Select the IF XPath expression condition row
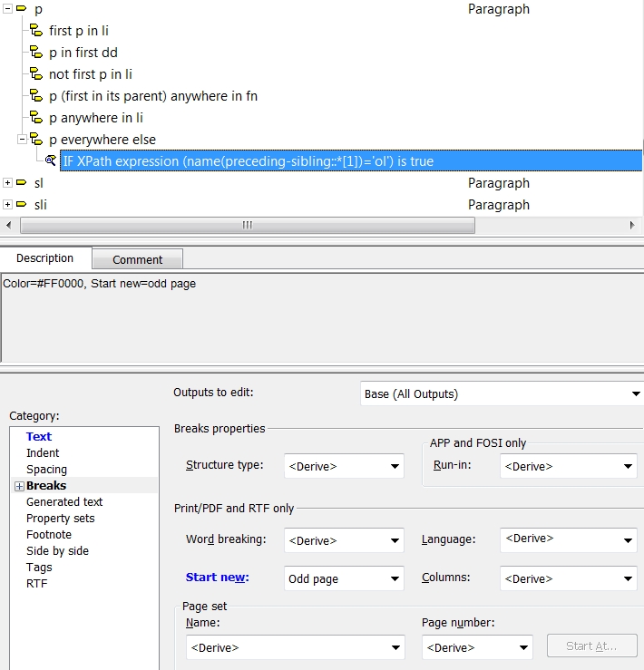 click(x=351, y=160)
